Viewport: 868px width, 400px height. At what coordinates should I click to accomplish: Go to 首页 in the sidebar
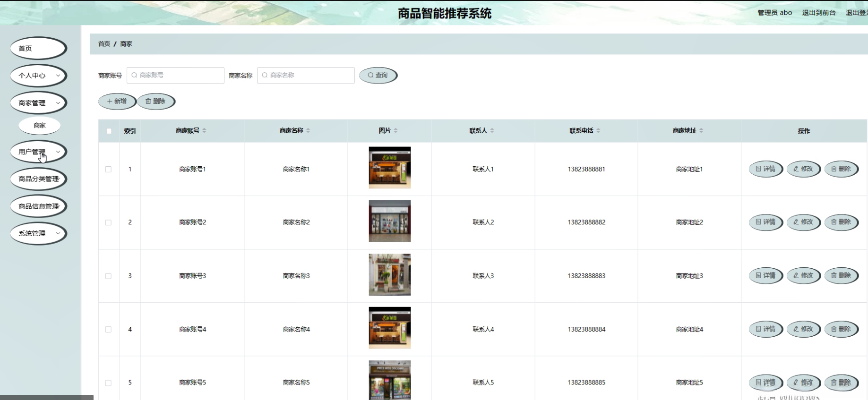38,48
